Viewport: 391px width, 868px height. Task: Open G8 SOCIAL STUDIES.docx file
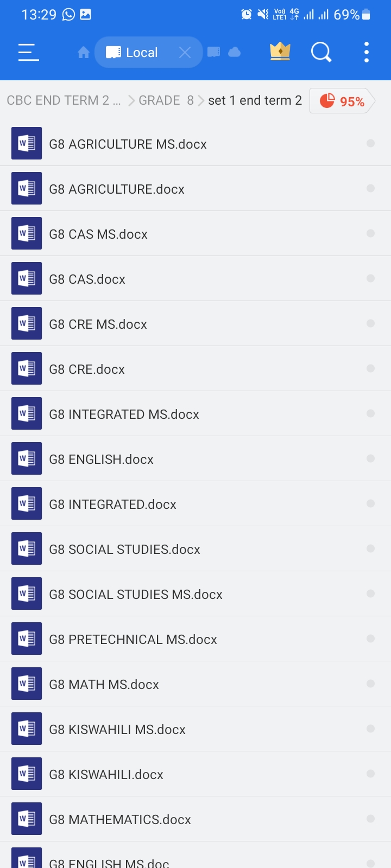coord(125,550)
